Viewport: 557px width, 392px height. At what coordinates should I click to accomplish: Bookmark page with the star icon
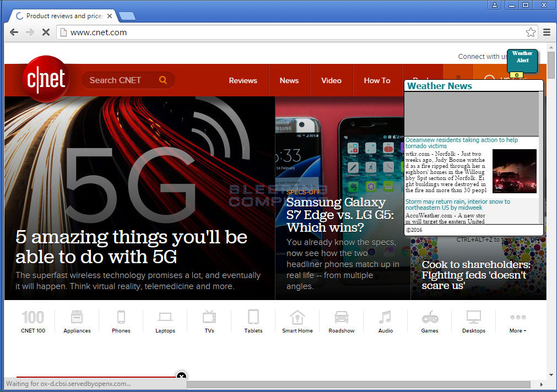[x=531, y=32]
